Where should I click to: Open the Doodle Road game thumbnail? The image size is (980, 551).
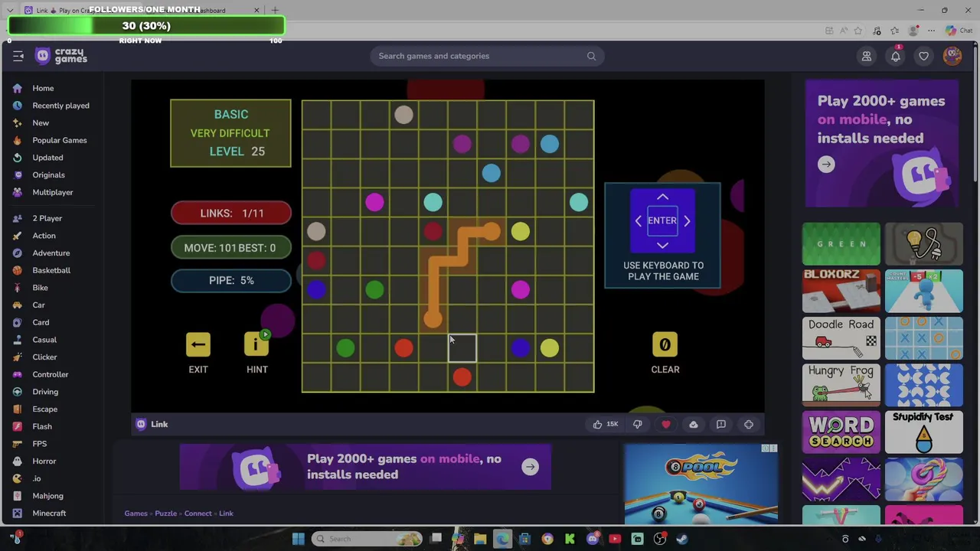click(841, 338)
